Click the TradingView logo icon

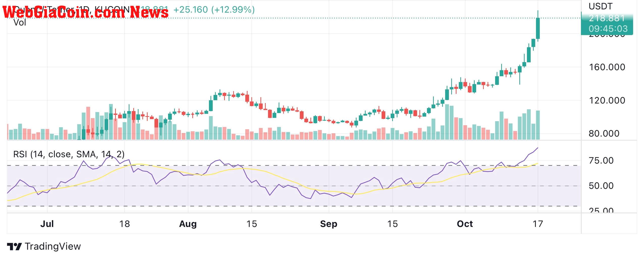coord(14,246)
